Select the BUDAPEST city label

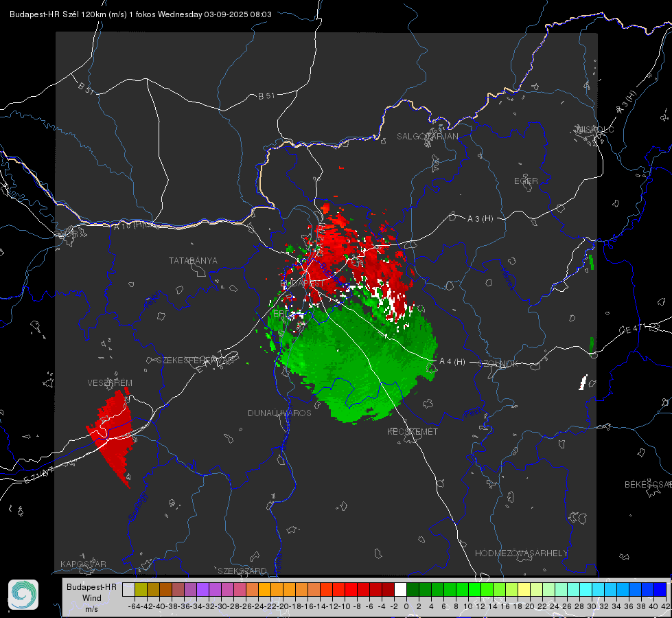303,284
